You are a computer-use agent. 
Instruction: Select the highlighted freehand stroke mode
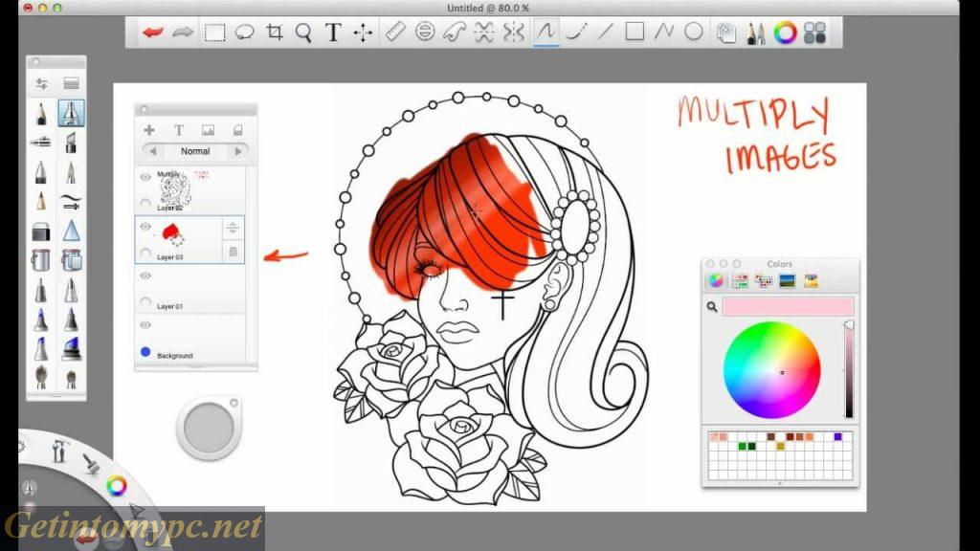tap(546, 32)
